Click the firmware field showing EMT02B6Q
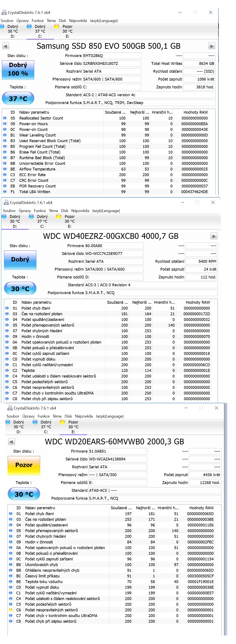236x644 pixels. click(x=111, y=56)
